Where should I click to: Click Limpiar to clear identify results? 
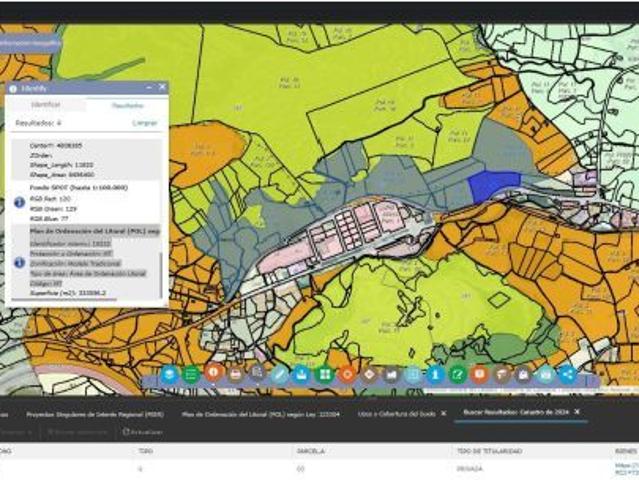click(145, 122)
